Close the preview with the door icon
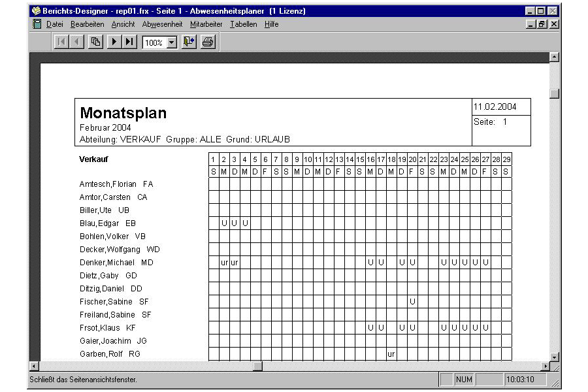The image size is (588, 392). tap(189, 42)
